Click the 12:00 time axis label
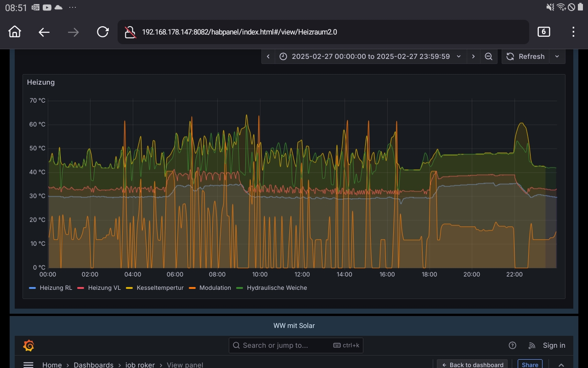 [x=302, y=275]
